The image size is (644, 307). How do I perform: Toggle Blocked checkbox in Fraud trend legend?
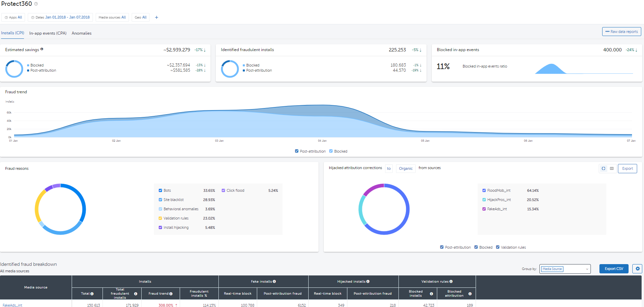pyautogui.click(x=331, y=151)
